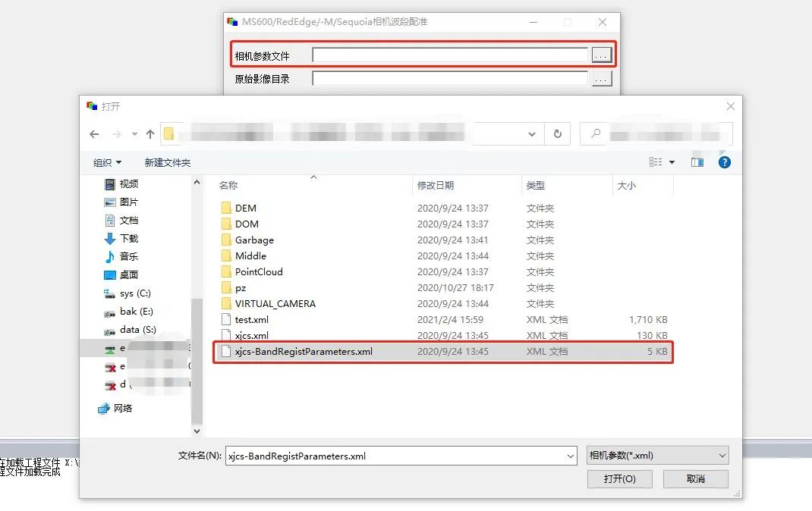Click the up-one-level arrow icon
The height and width of the screenshot is (511, 812).
(x=150, y=134)
